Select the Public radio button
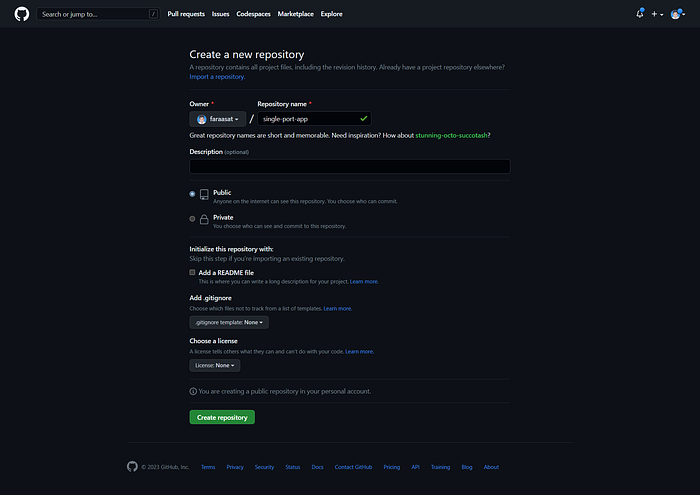 192,194
